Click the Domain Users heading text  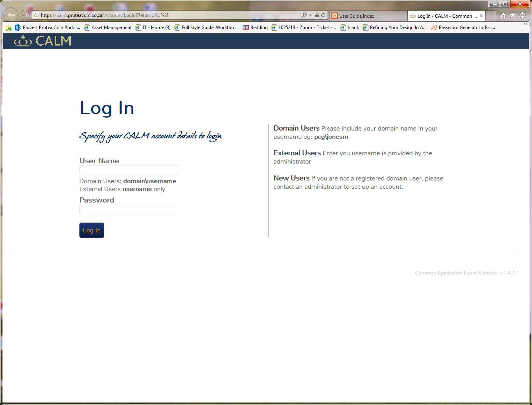(296, 128)
